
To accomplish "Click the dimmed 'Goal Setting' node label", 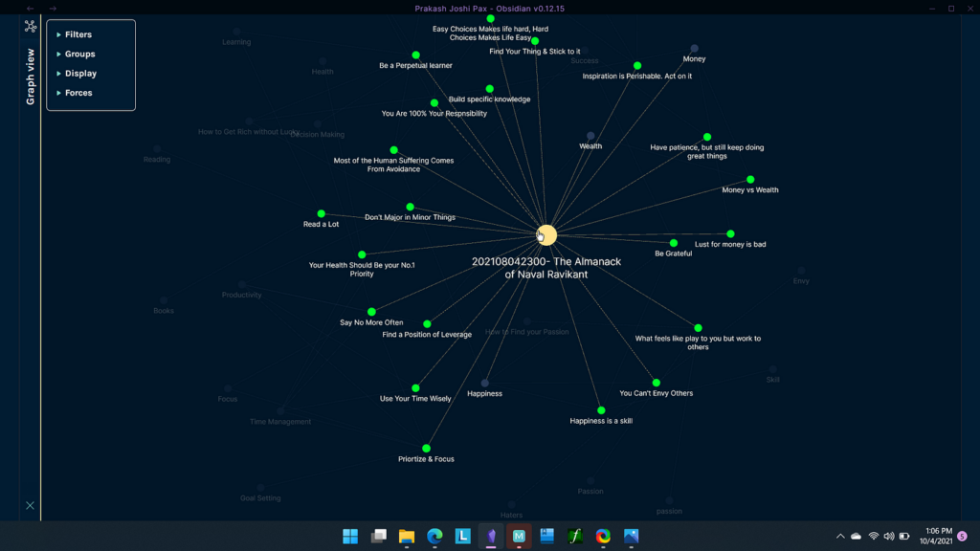I will [x=260, y=497].
